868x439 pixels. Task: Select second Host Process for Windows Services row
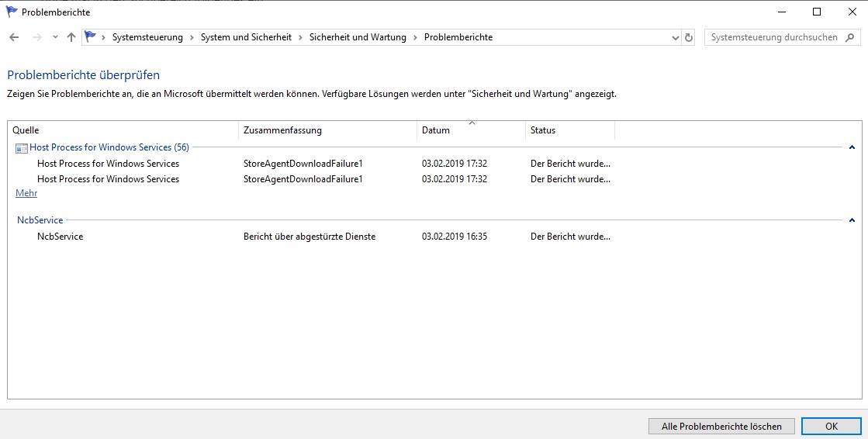pos(108,179)
